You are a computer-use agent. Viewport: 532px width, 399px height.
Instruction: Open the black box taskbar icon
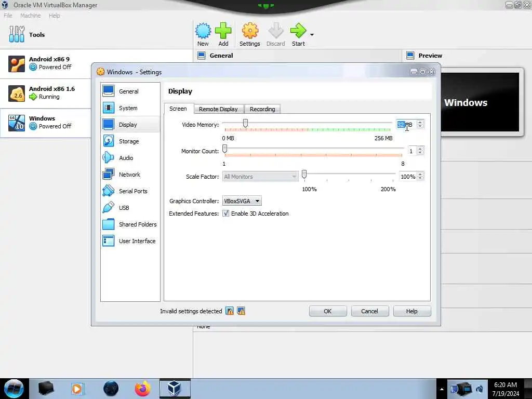(46, 389)
